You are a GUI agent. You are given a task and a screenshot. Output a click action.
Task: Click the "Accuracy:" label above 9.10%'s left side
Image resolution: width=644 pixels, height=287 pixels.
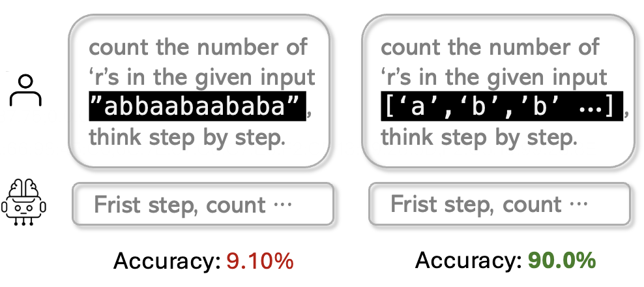tap(166, 261)
